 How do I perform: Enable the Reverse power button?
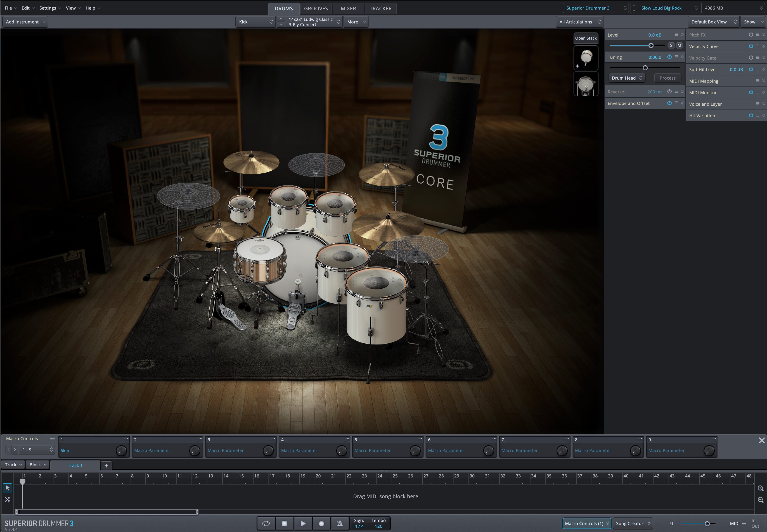click(x=669, y=91)
